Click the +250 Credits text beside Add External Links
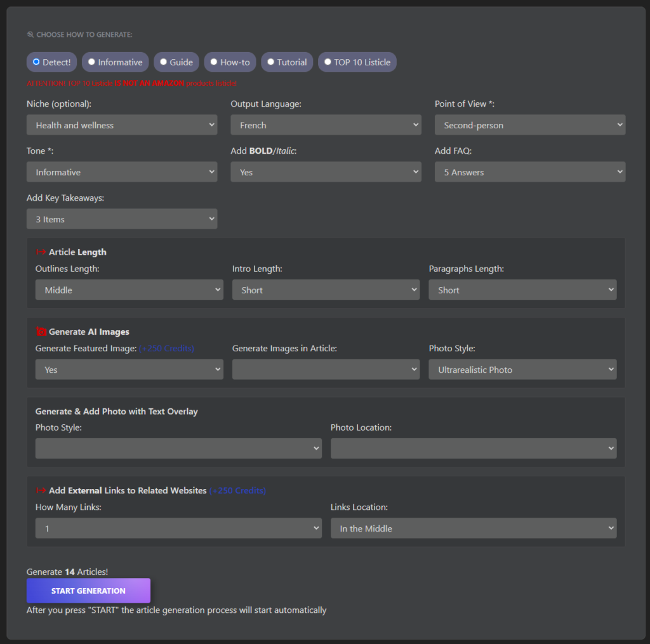Viewport: 650px width, 644px height. [x=237, y=490]
